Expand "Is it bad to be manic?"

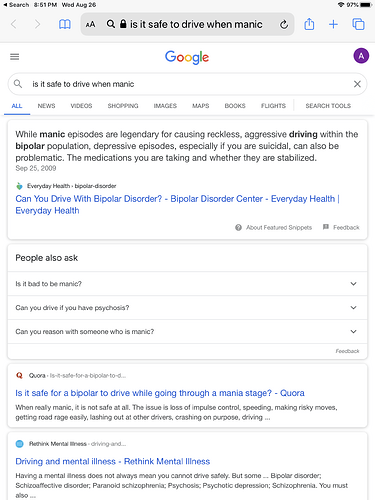187,284
